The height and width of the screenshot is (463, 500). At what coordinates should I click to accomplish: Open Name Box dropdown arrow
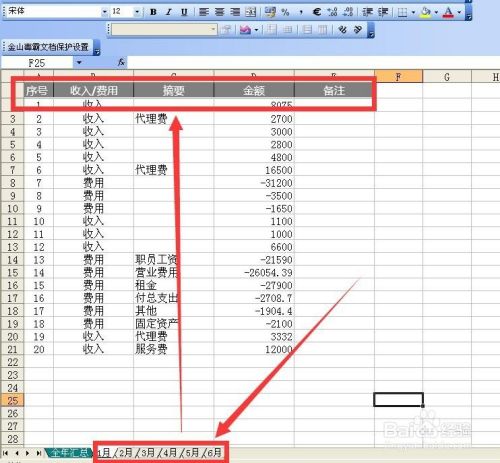click(79, 63)
